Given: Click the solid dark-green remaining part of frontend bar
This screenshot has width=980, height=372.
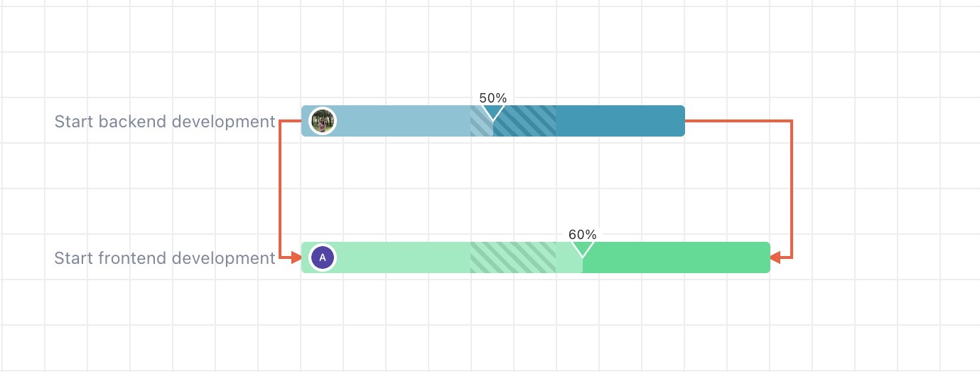Looking at the screenshot, I should pyautogui.click(x=675, y=257).
